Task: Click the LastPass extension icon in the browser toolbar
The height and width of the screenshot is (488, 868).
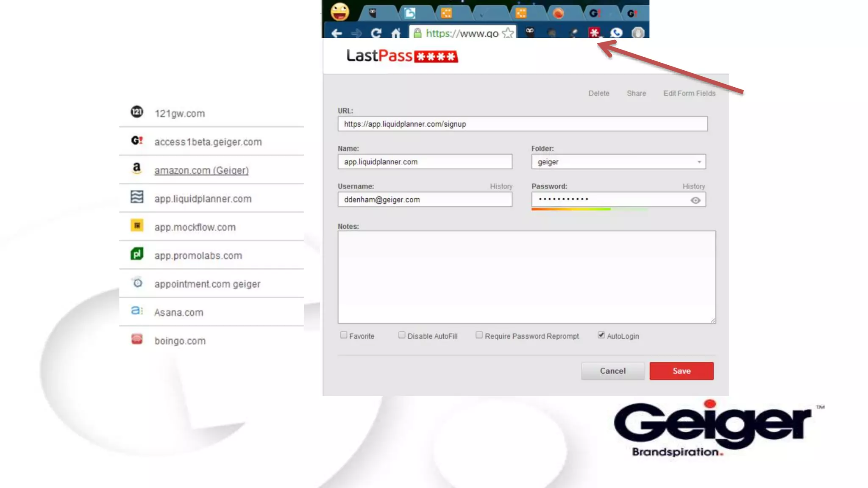Action: pyautogui.click(x=594, y=32)
